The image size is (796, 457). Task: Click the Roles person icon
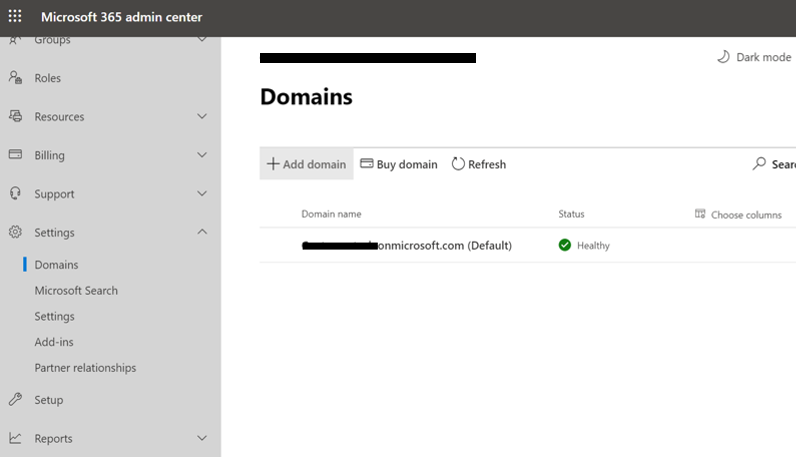(15, 78)
